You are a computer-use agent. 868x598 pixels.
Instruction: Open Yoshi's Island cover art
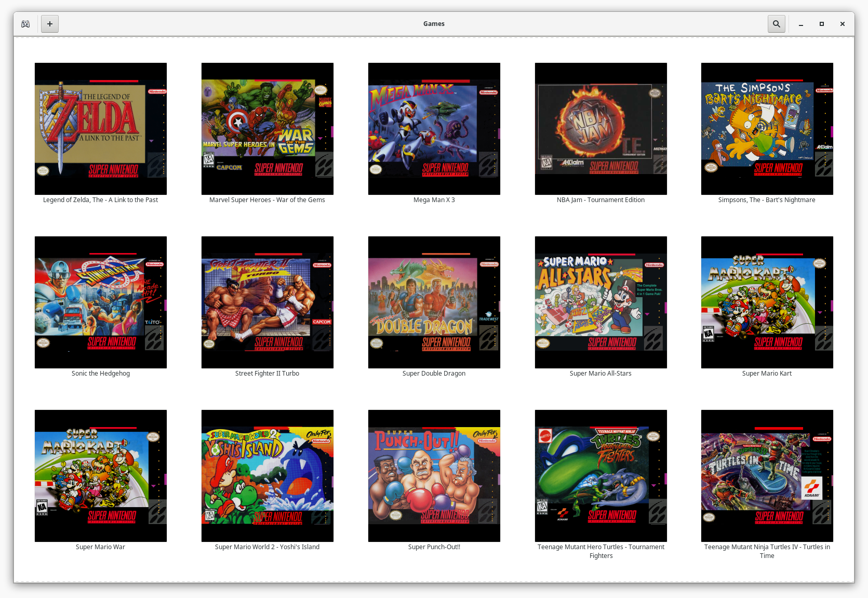tap(268, 476)
